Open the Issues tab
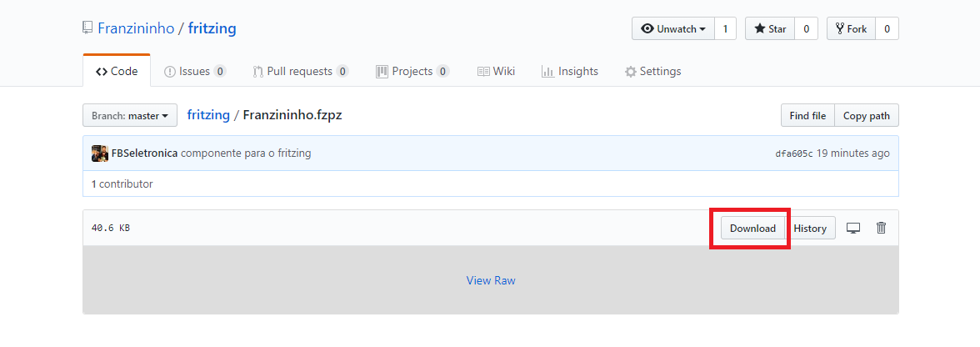Viewport: 980px width, 347px height. [195, 71]
